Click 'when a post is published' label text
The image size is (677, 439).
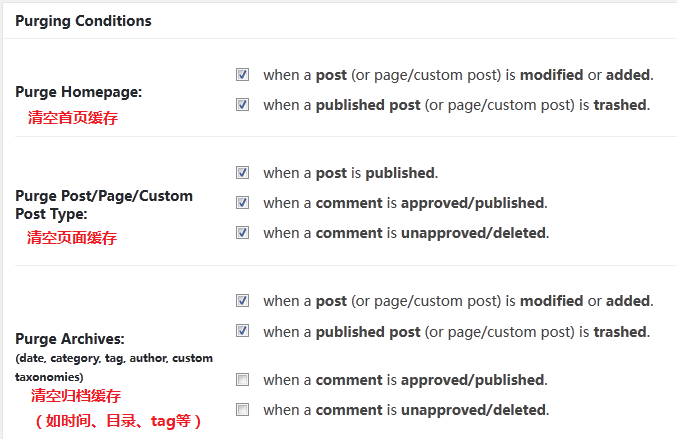click(x=350, y=173)
